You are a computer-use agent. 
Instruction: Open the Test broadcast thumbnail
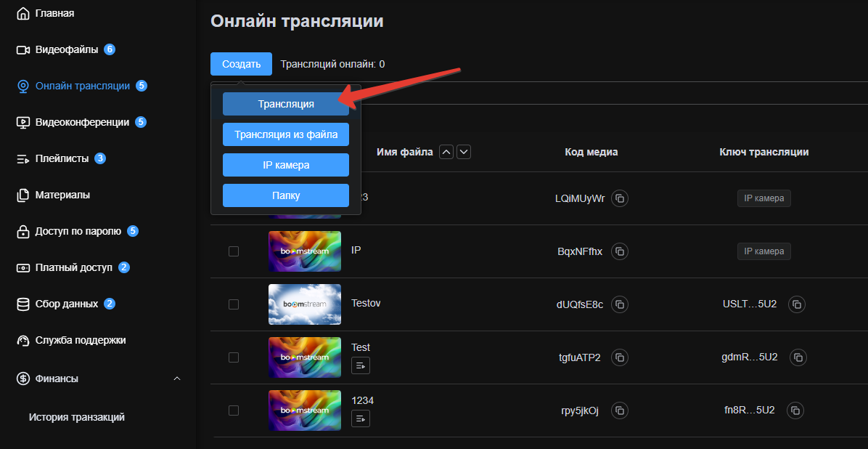[305, 357]
